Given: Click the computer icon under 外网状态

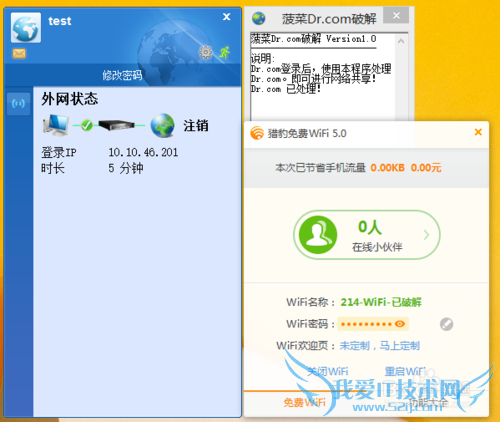Looking at the screenshot, I should 56,125.
